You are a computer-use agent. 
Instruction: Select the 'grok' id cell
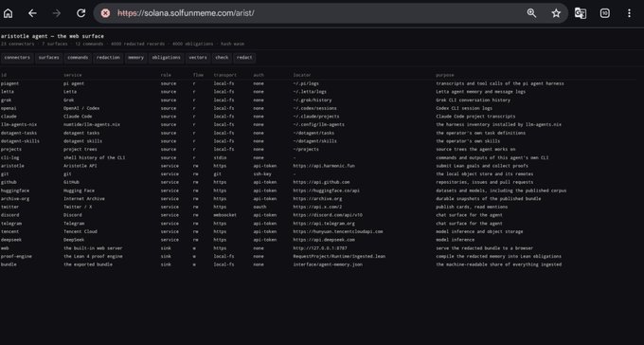(6, 100)
